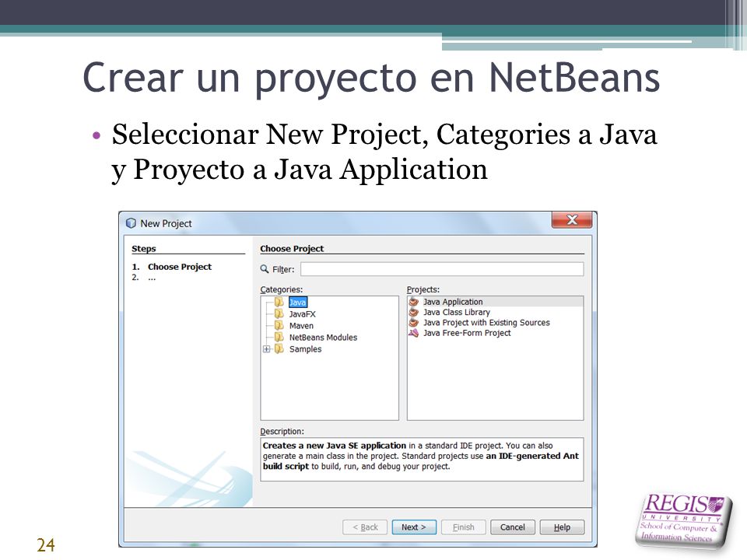Click the Cancel button
This screenshot has height=560, width=747.
(513, 527)
